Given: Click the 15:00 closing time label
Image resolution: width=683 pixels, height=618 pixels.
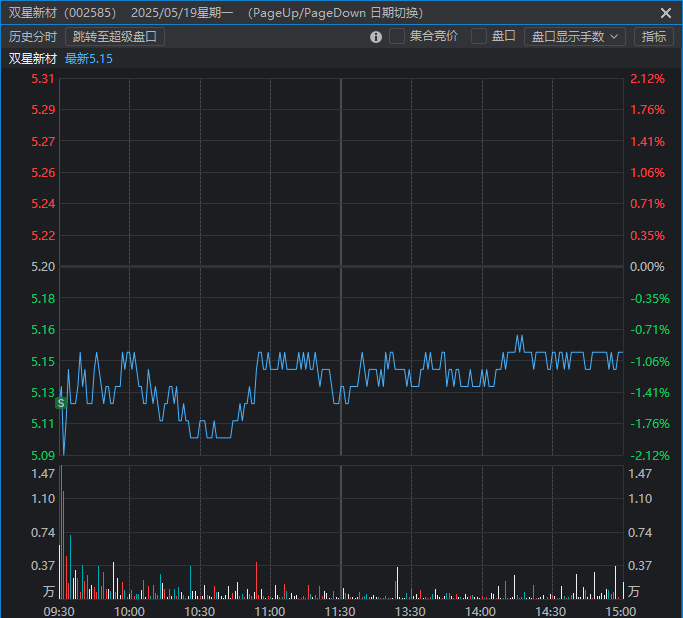Looking at the screenshot, I should pos(621,611).
